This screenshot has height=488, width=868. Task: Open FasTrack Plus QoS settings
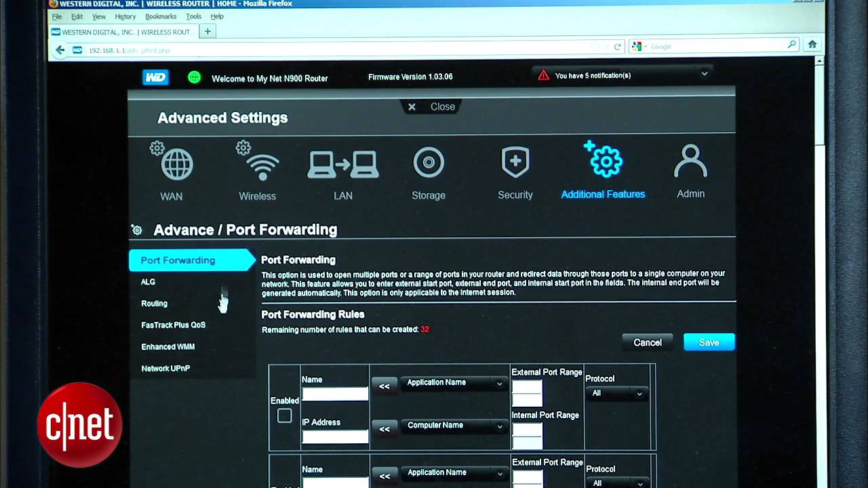point(173,325)
